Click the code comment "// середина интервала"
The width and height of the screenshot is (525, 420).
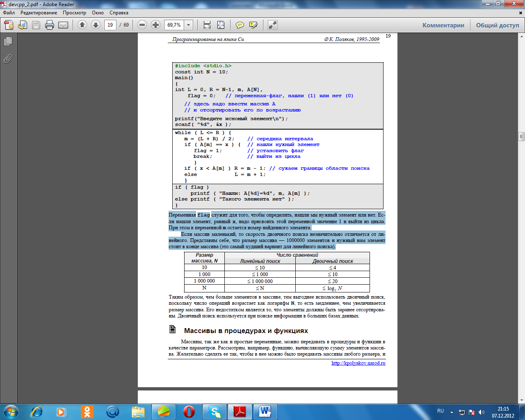tap(280, 139)
